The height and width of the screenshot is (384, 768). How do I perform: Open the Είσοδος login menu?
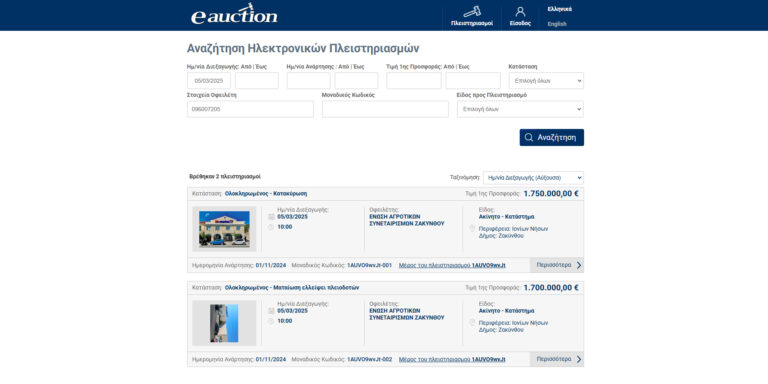point(520,17)
